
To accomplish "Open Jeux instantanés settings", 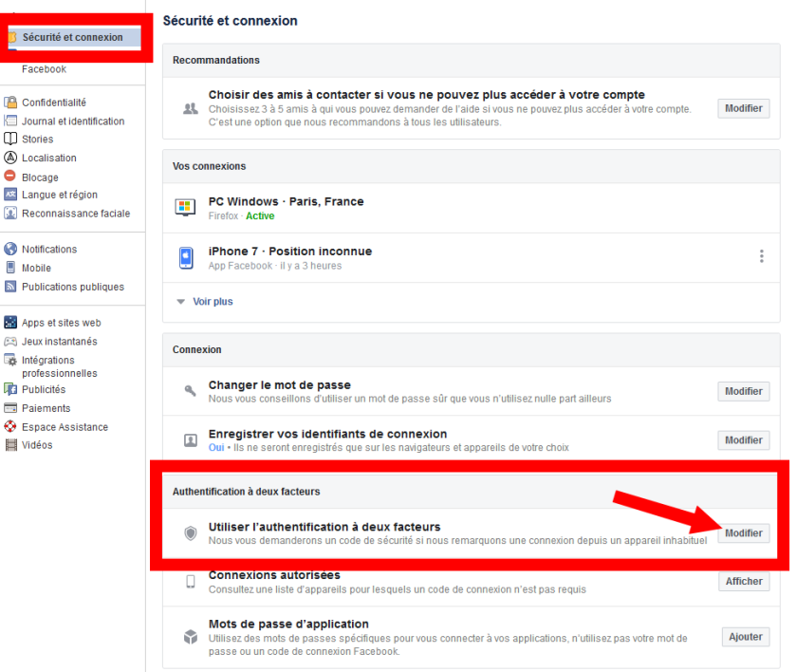I will [60, 342].
